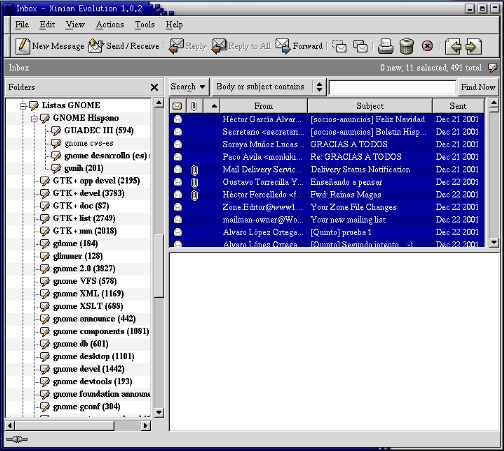
Task: Click the folder tree horizontal scrollbar thumb
Action: tap(64, 426)
